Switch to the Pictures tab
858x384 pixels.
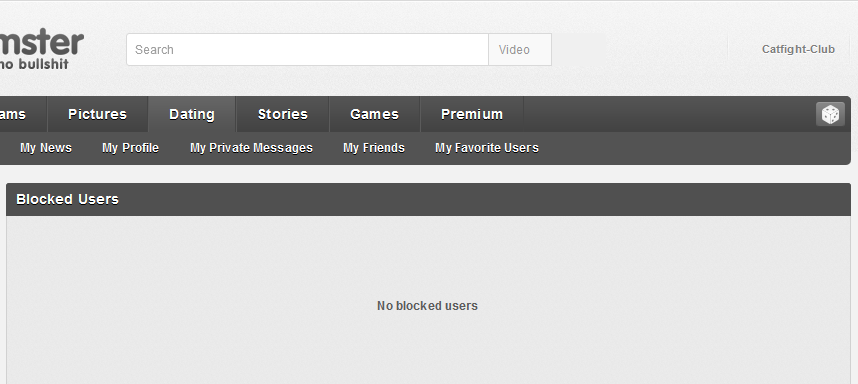(97, 114)
